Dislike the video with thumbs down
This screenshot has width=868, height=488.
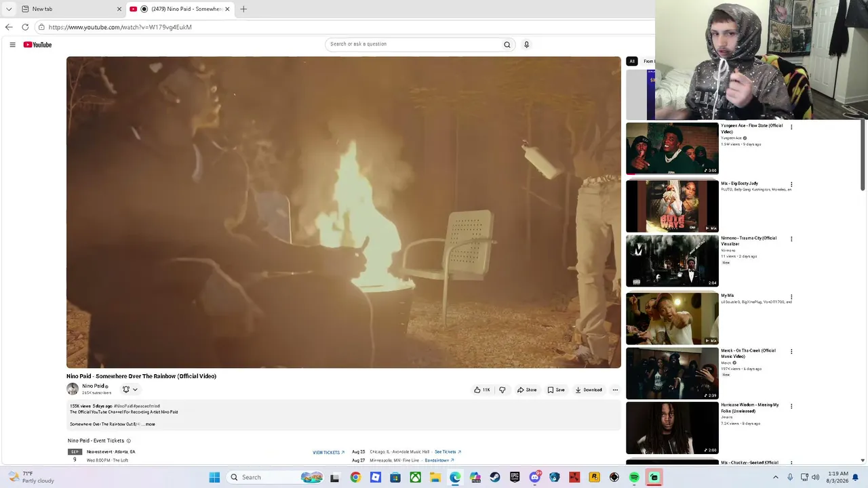coord(502,390)
